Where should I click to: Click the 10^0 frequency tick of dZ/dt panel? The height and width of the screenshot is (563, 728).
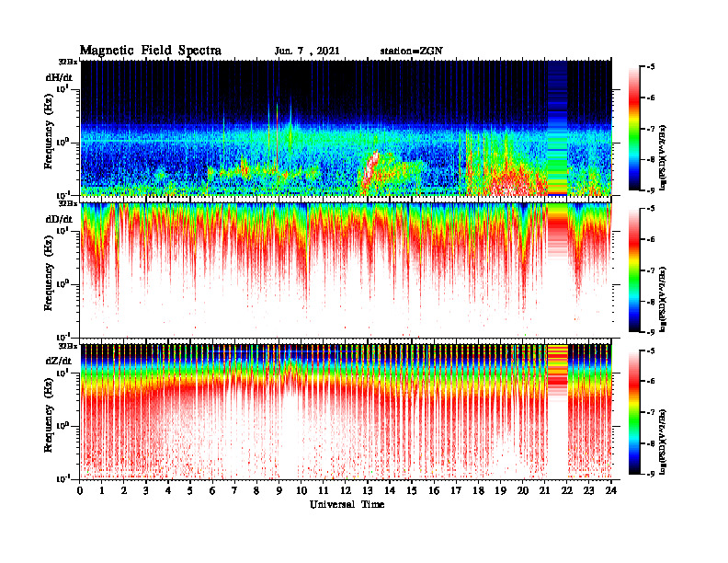pos(63,426)
